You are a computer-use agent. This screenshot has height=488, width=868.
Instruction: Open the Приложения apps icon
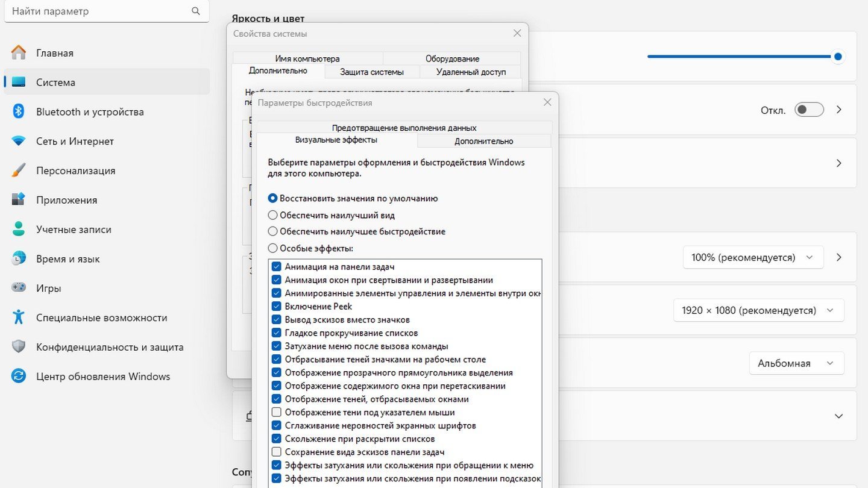[19, 200]
